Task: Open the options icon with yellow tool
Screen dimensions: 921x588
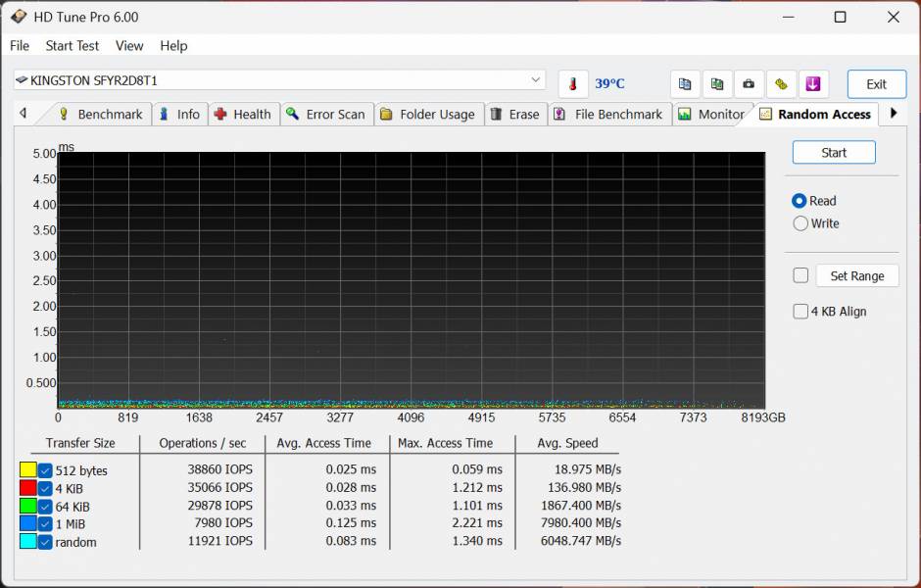Action: pyautogui.click(x=781, y=84)
